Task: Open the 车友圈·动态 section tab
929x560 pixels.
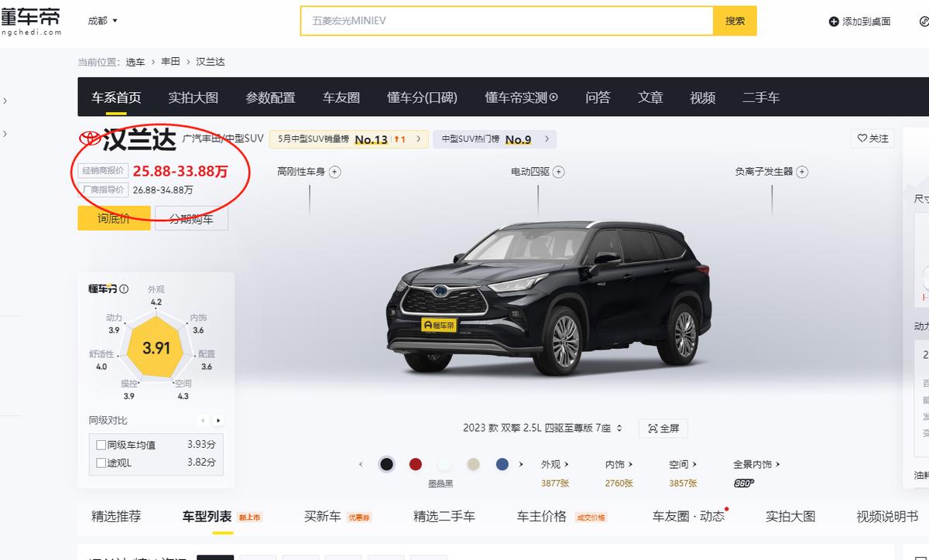Action: pos(688,516)
